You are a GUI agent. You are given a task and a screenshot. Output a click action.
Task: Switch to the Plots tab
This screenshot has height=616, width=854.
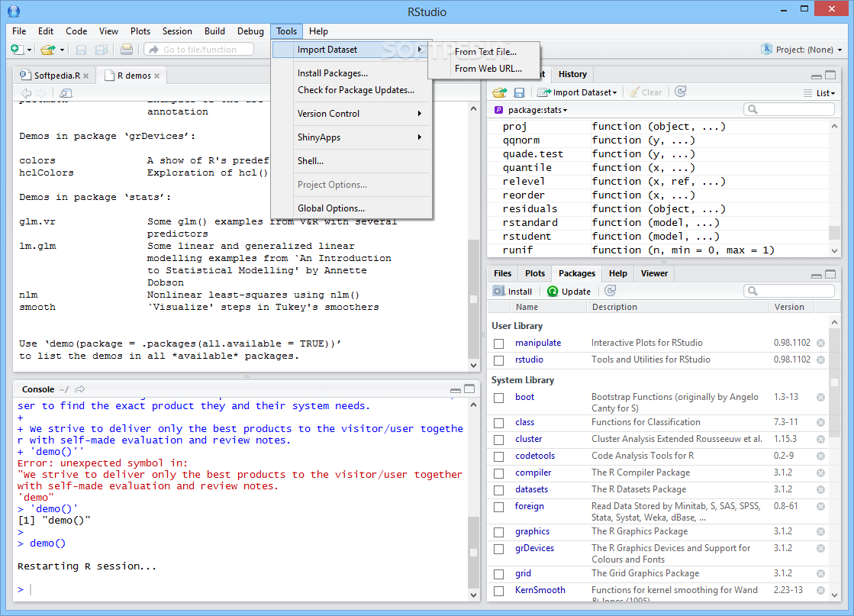[535, 273]
